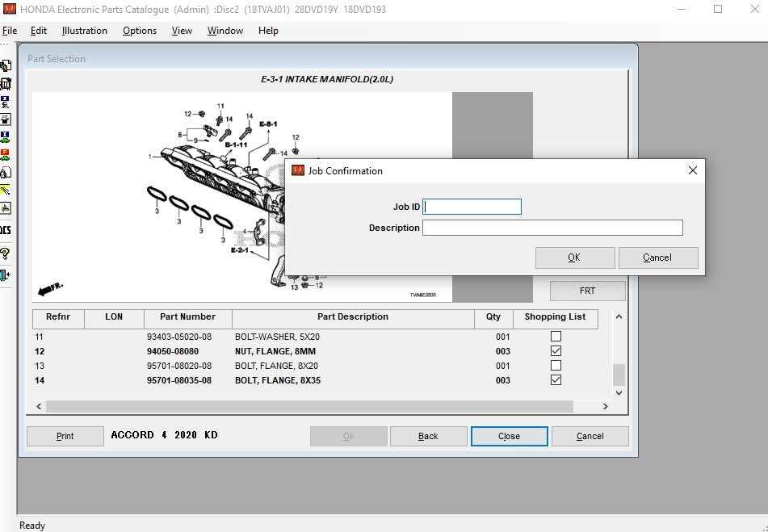The image size is (768, 532).
Task: Click the Print button
Action: (x=65, y=436)
